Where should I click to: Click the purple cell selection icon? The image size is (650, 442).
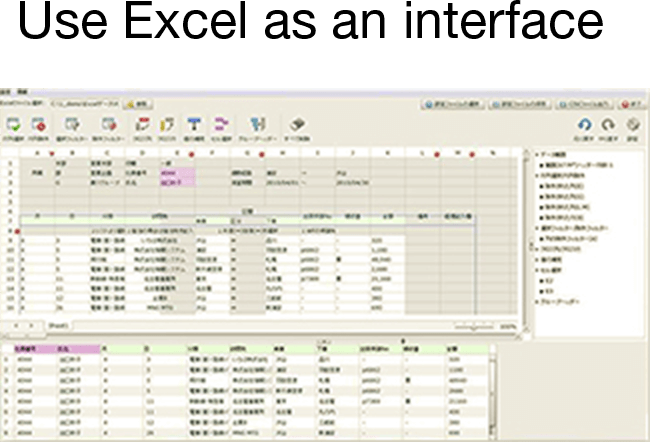221,124
